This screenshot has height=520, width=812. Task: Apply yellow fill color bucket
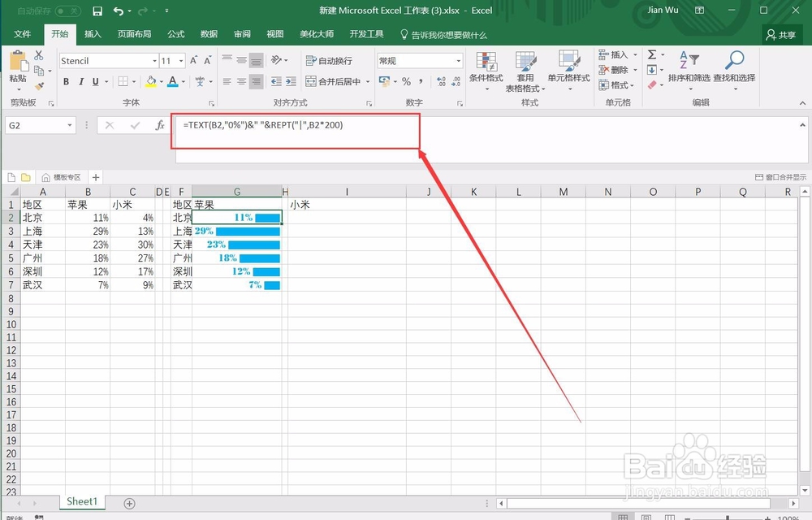point(151,81)
